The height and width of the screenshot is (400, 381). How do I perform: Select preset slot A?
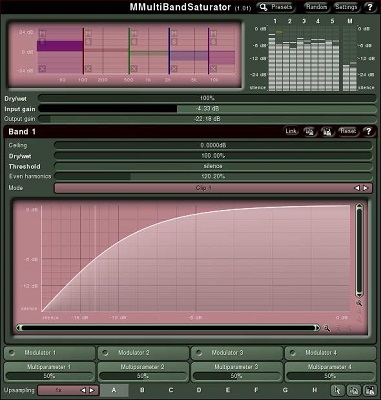tap(114, 390)
